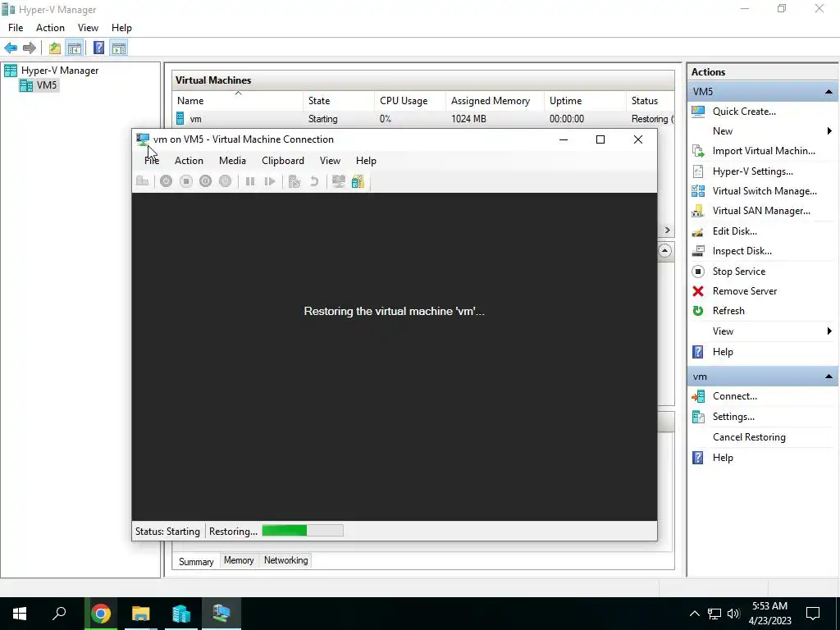Open the Action menu in the VM Connection window
This screenshot has height=630, width=840.
point(189,161)
